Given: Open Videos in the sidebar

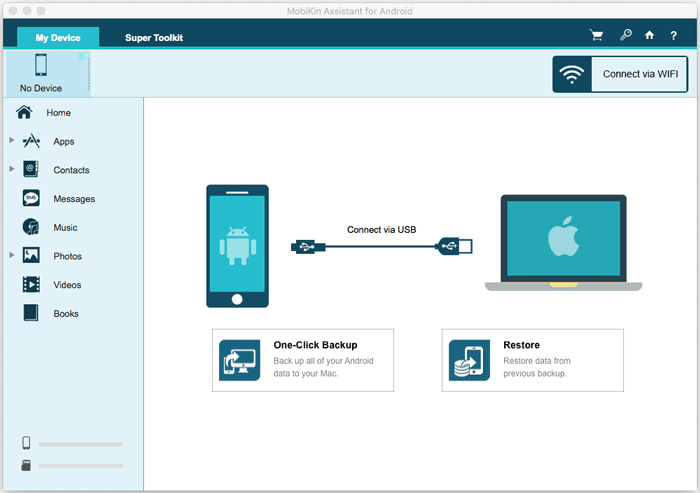Looking at the screenshot, I should (67, 285).
